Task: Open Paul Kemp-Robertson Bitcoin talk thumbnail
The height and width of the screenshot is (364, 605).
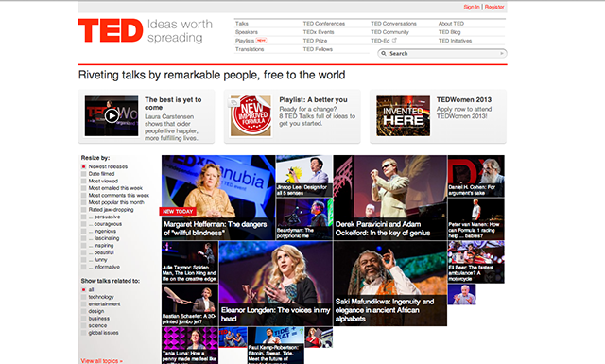Action: tap(275, 345)
